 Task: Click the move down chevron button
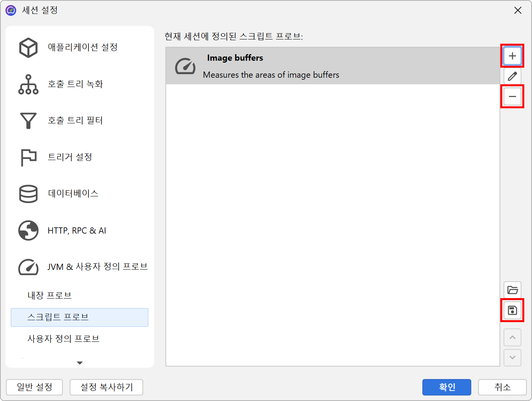point(512,358)
